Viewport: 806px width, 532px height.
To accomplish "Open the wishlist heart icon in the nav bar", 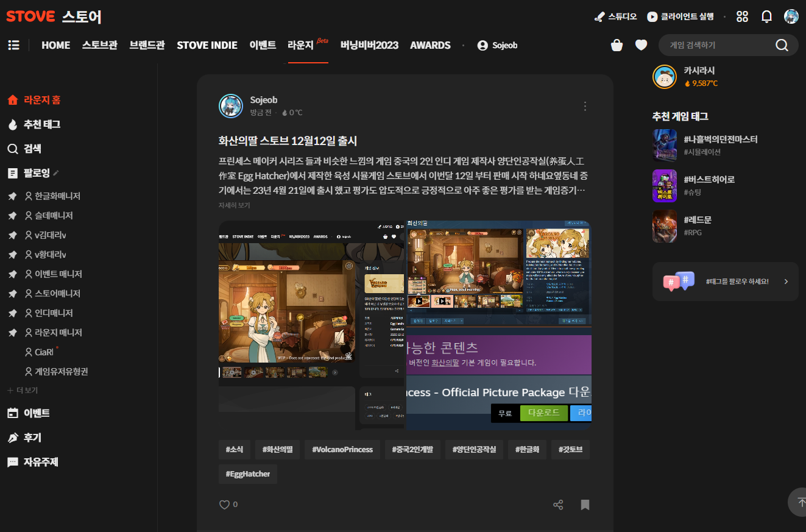I will coord(641,45).
